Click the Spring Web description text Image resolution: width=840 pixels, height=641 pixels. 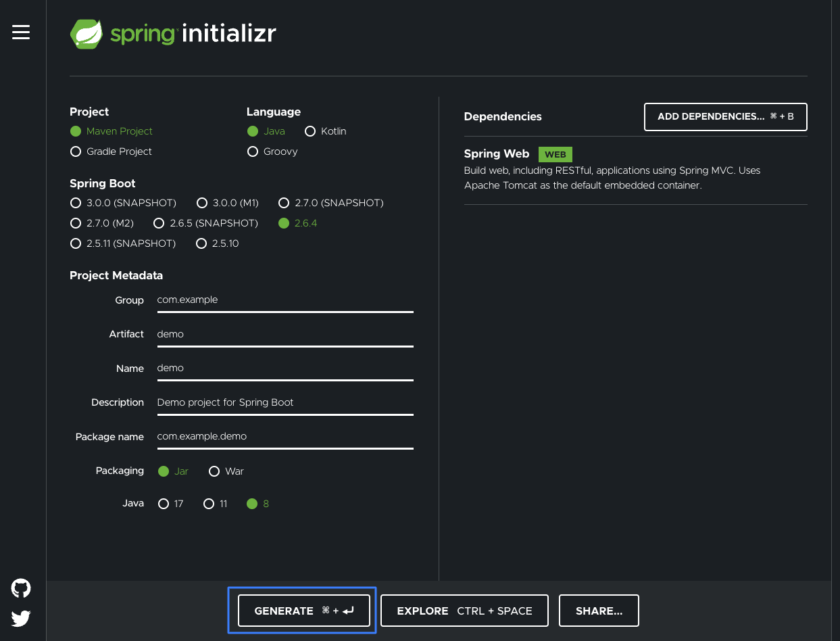(612, 178)
